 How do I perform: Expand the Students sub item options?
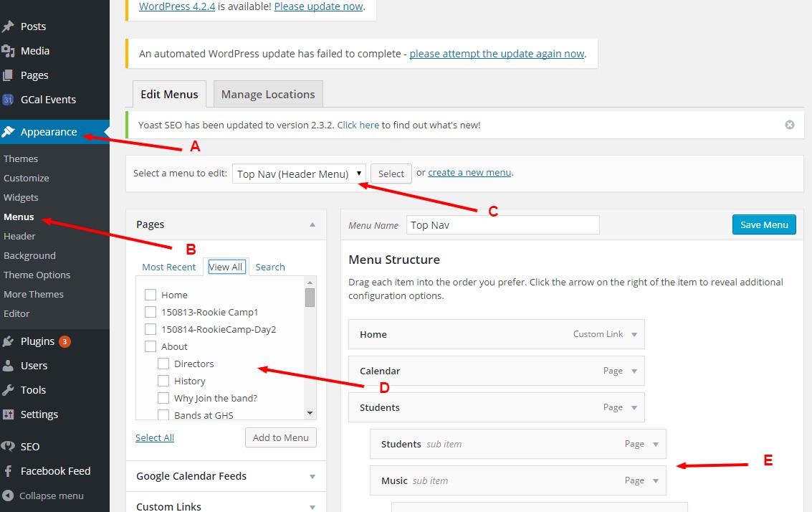[x=656, y=444]
